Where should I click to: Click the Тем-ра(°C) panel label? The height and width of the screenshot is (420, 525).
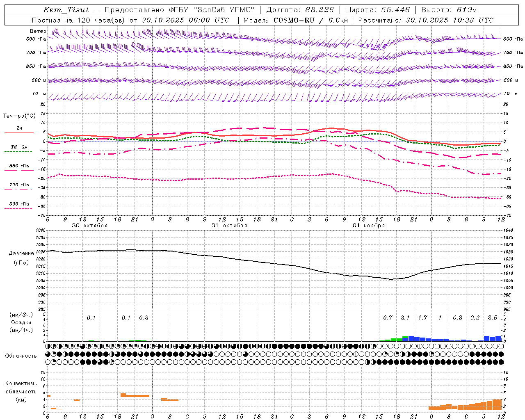click(19, 116)
